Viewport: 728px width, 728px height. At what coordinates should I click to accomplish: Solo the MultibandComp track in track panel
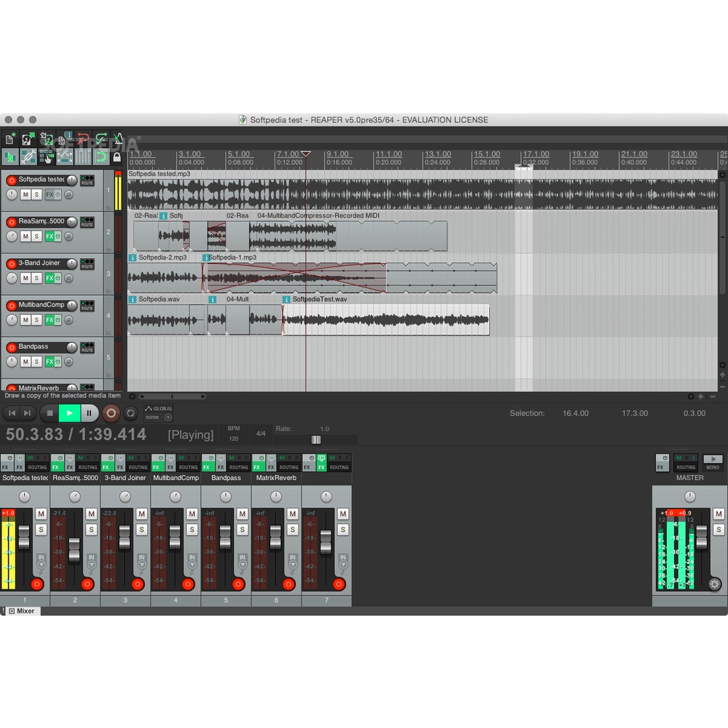click(38, 320)
